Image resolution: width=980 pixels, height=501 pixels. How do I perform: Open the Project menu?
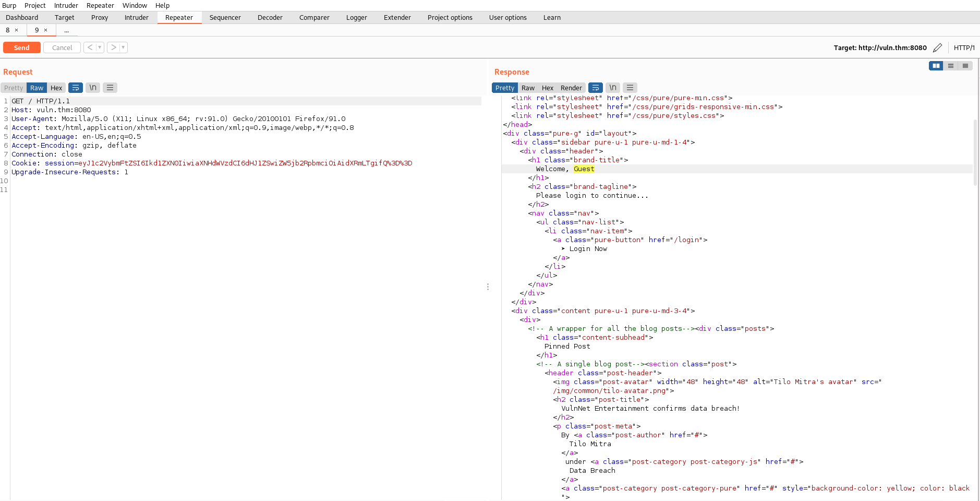[35, 5]
